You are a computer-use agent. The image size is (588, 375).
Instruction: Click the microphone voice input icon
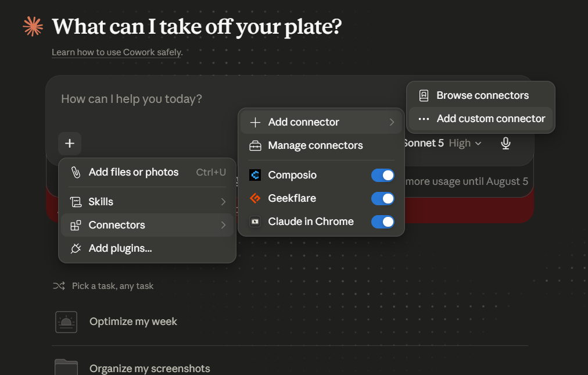click(x=505, y=144)
